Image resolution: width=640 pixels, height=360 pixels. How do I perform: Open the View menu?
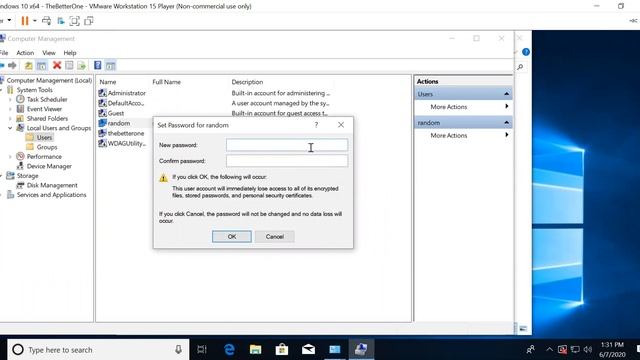pos(49,53)
